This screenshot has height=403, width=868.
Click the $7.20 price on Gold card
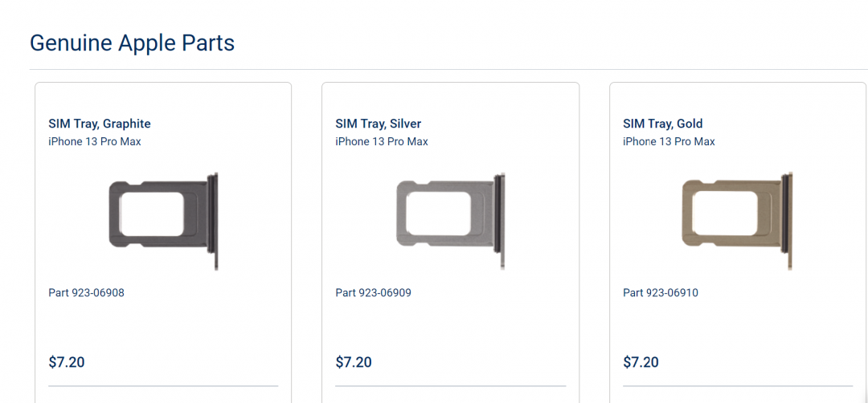click(x=641, y=362)
